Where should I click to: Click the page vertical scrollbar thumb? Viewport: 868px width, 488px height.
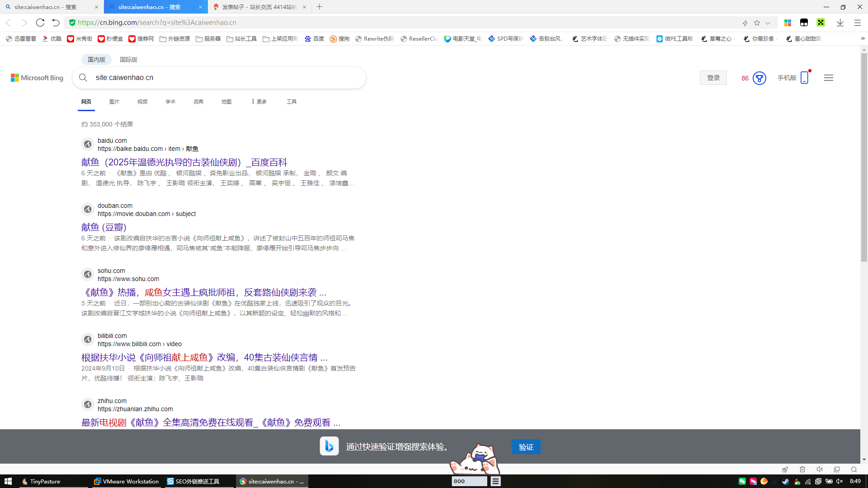point(864,157)
